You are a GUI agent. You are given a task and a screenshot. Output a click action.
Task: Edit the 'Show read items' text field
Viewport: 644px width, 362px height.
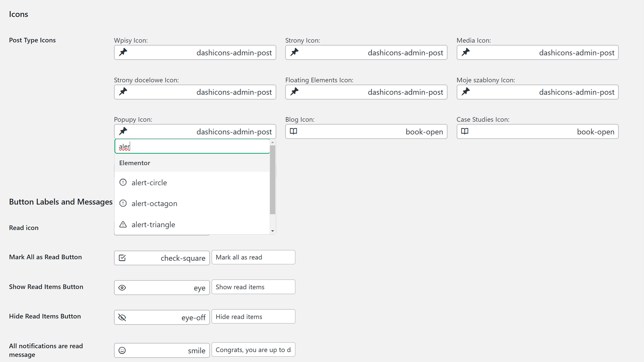[x=254, y=287]
